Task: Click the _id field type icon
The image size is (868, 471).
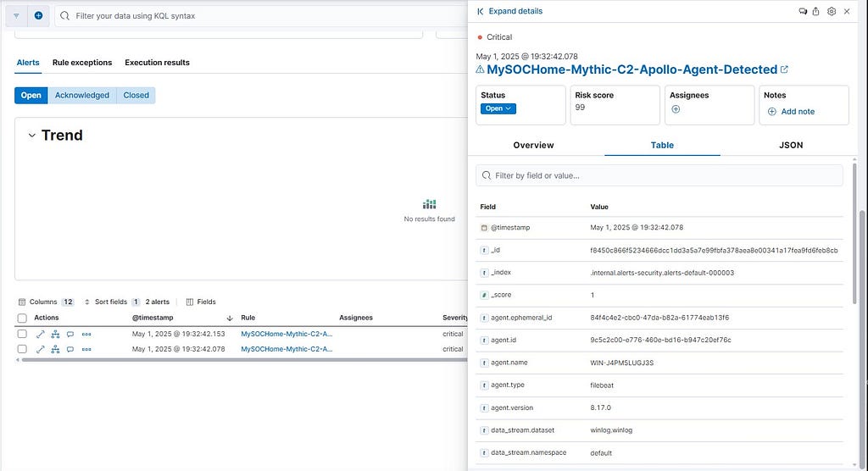Action: pyautogui.click(x=484, y=250)
